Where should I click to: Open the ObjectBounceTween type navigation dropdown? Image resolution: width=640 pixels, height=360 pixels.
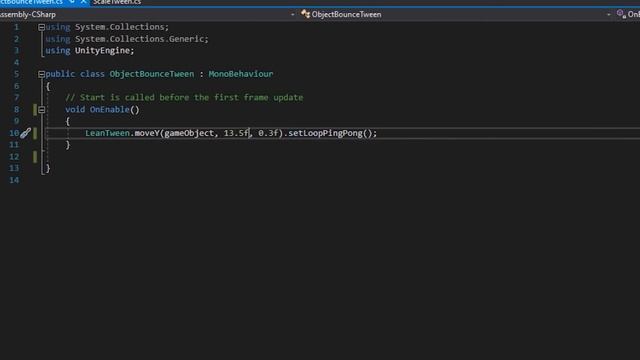(609, 14)
